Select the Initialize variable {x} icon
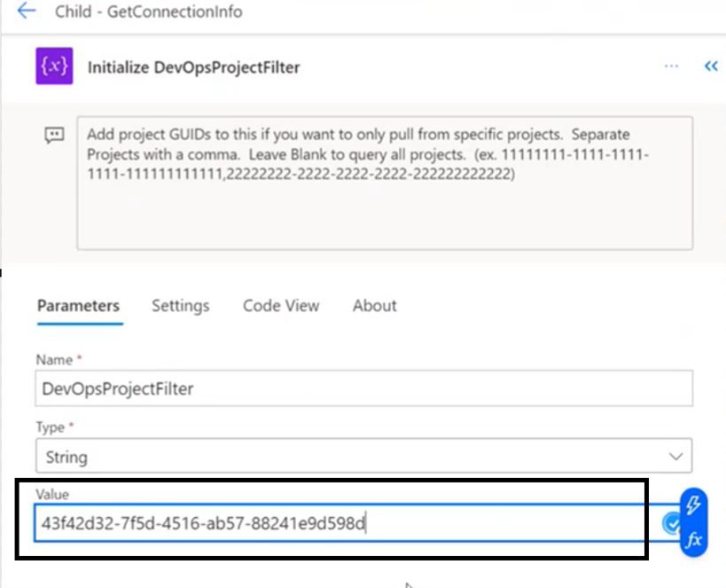Viewport: 726px width, 588px height. point(55,67)
